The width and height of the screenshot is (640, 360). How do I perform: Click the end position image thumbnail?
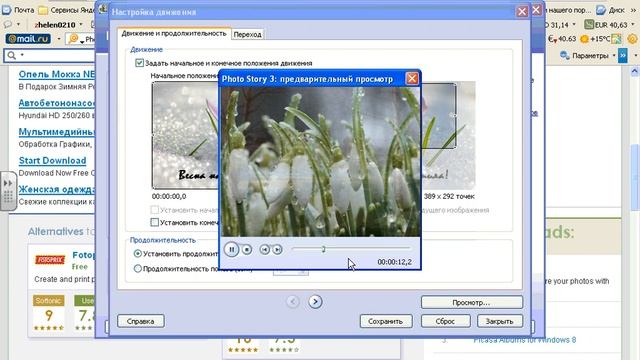pyautogui.click(x=449, y=136)
